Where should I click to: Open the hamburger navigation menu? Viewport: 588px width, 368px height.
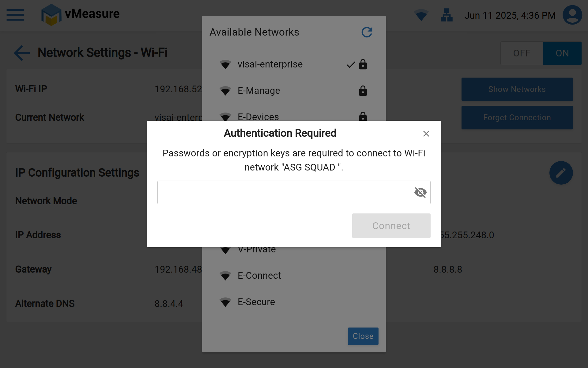click(15, 15)
